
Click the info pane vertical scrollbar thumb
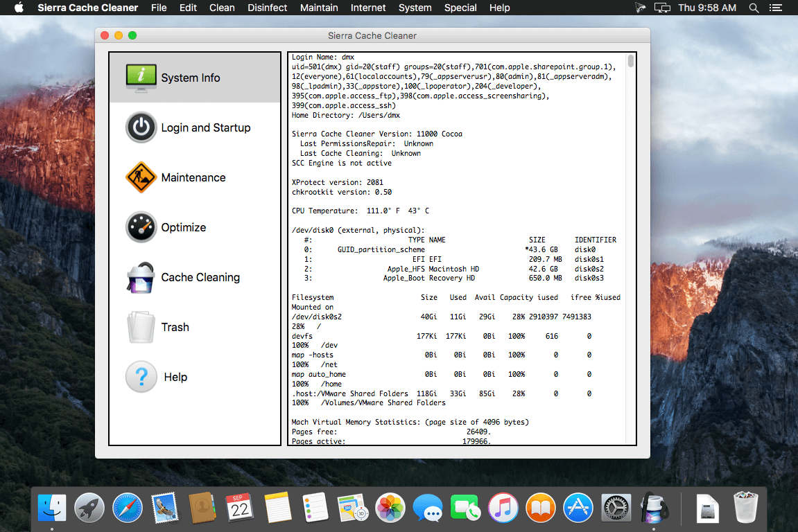[x=630, y=61]
